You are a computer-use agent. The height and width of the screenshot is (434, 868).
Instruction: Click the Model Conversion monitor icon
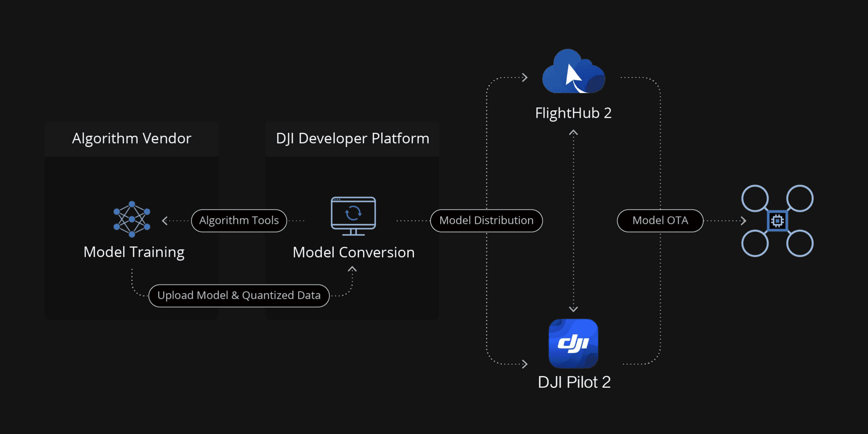click(353, 216)
